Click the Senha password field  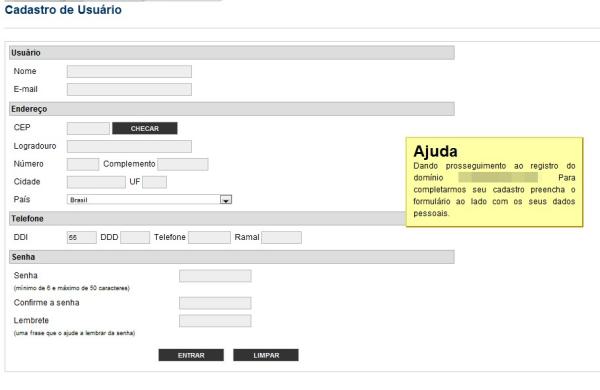215,276
